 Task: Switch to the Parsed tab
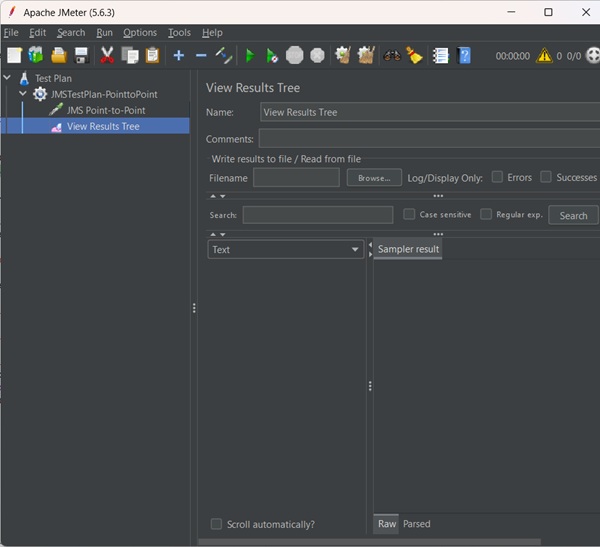click(416, 524)
